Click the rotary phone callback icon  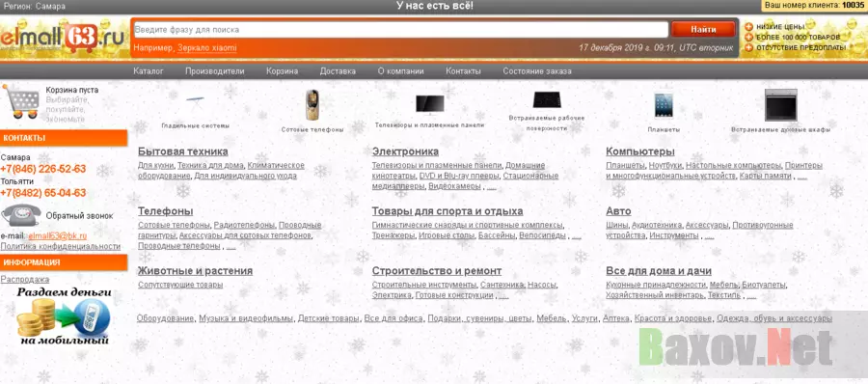pos(21,215)
